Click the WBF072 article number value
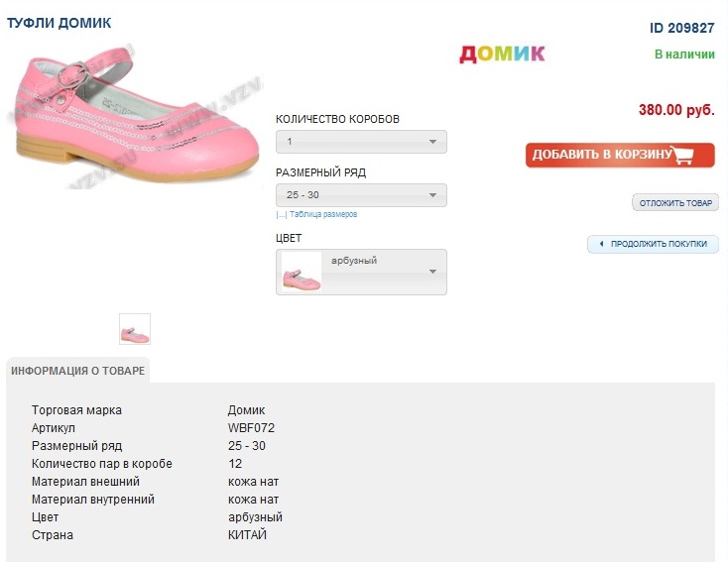Viewport: 728px width, 562px height. [x=251, y=428]
